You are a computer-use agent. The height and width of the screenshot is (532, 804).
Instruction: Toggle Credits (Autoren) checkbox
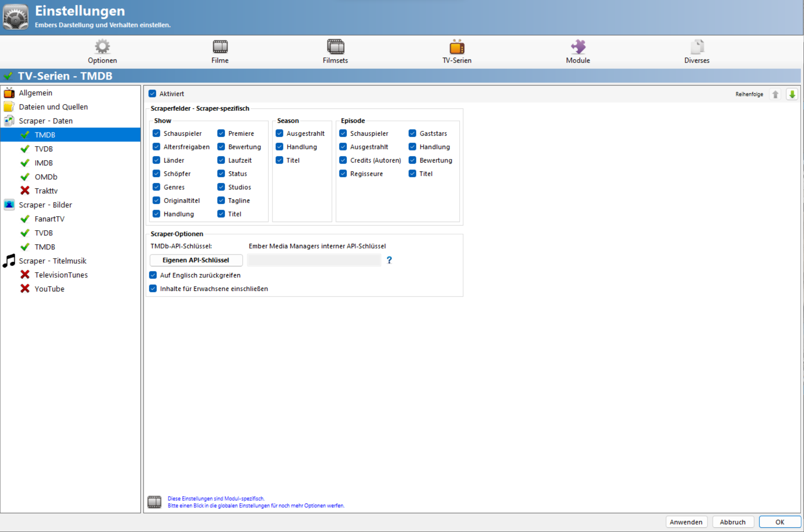click(x=343, y=160)
